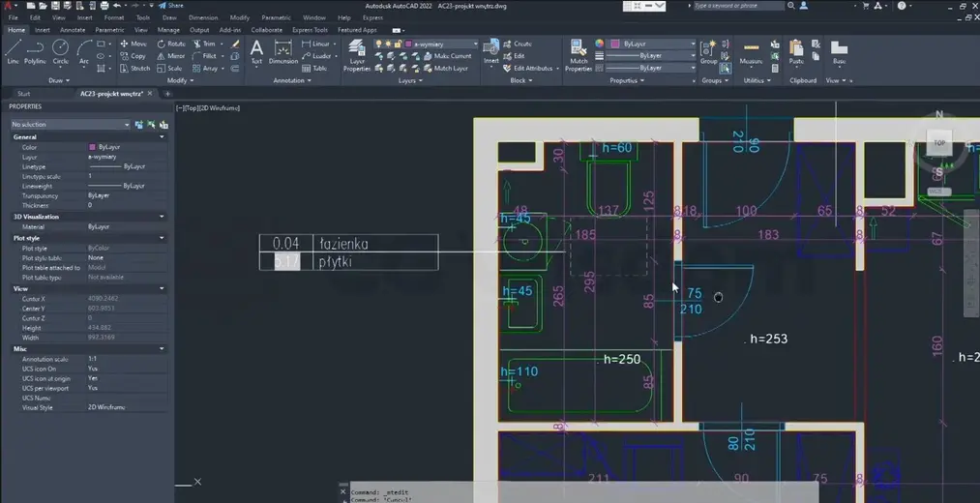Switch to the Output ribbon tab

[199, 30]
